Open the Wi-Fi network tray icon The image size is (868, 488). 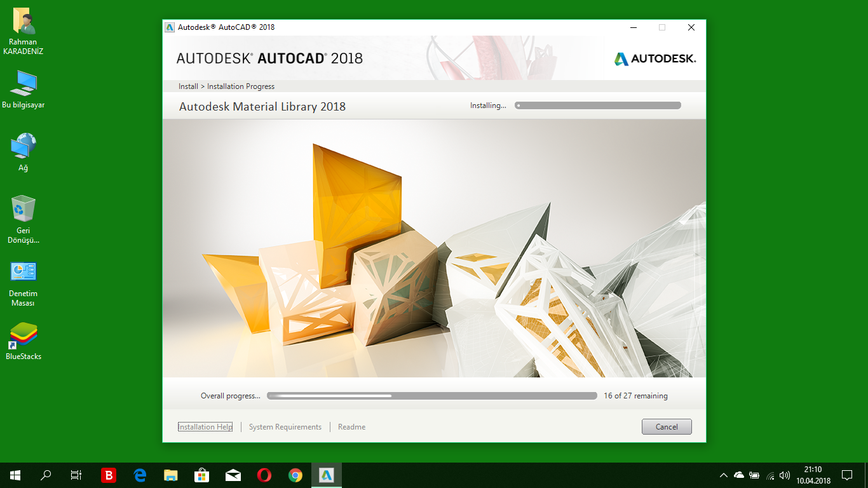[770, 475]
